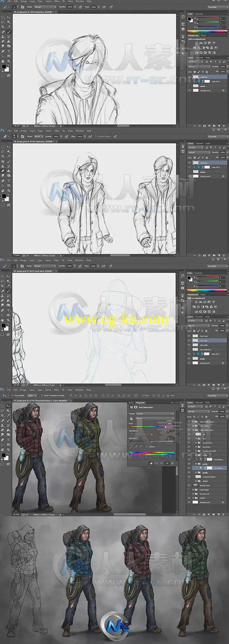The height and width of the screenshot is (644, 229).
Task: Hide the poses layer in the 77.6% window
Action: coord(189,172)
